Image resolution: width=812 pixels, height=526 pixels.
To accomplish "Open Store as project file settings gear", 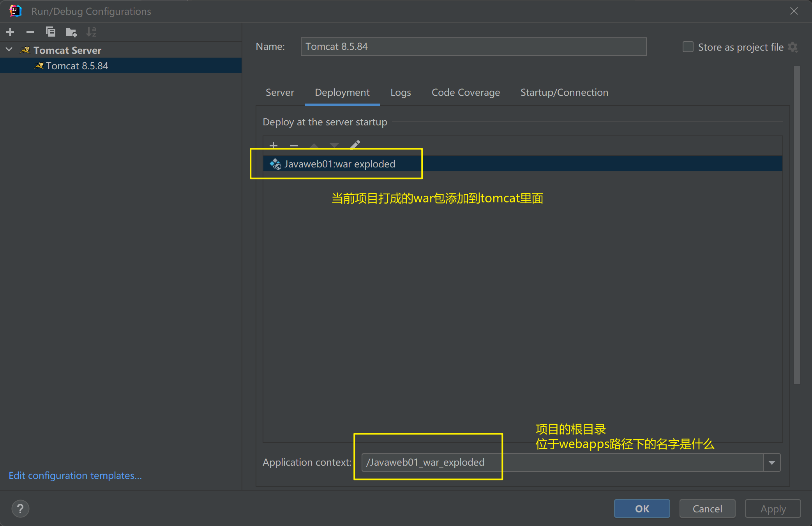I will pyautogui.click(x=793, y=47).
